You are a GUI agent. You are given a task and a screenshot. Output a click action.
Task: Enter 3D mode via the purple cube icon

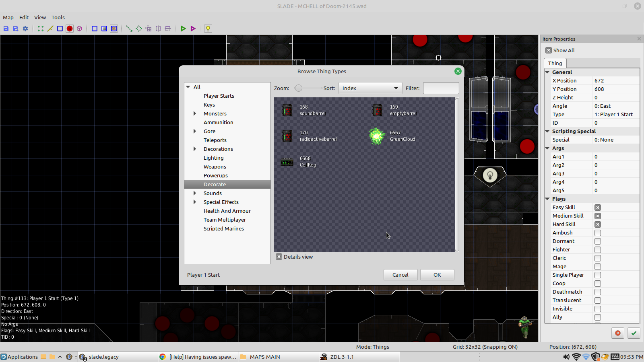(79, 29)
